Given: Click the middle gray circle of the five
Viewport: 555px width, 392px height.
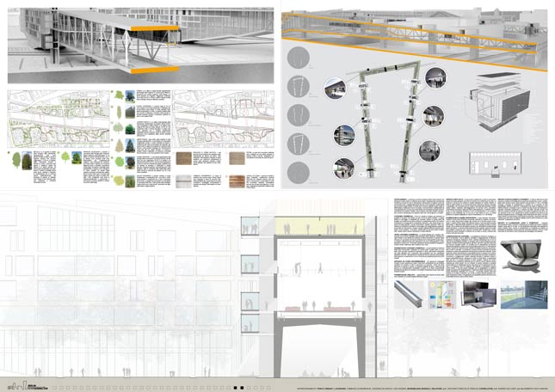Looking at the screenshot, I should click(x=299, y=115).
